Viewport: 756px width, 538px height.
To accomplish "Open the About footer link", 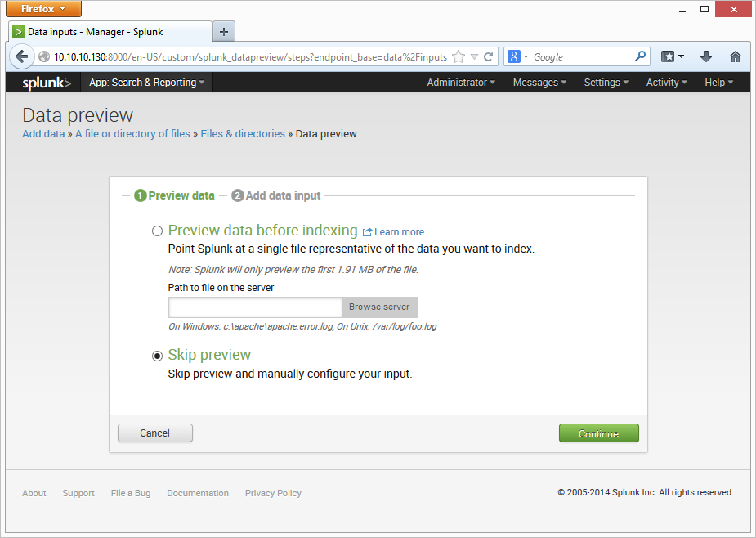I will tap(34, 493).
